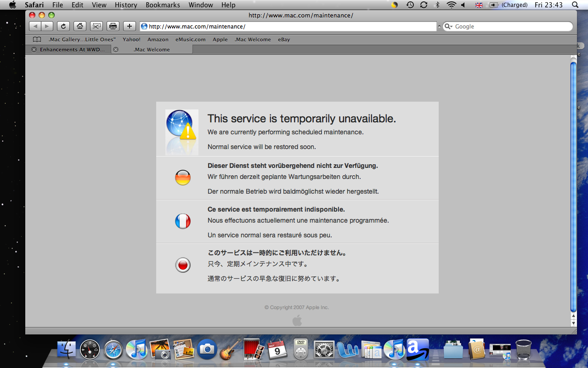Open the eMusic.com bookmark
This screenshot has height=368, width=588.
191,40
